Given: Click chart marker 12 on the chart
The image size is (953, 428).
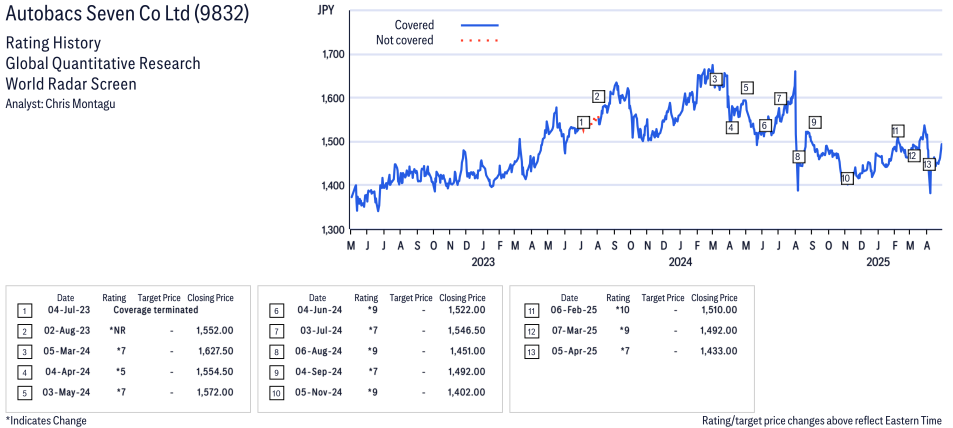Looking at the screenshot, I should tap(913, 156).
